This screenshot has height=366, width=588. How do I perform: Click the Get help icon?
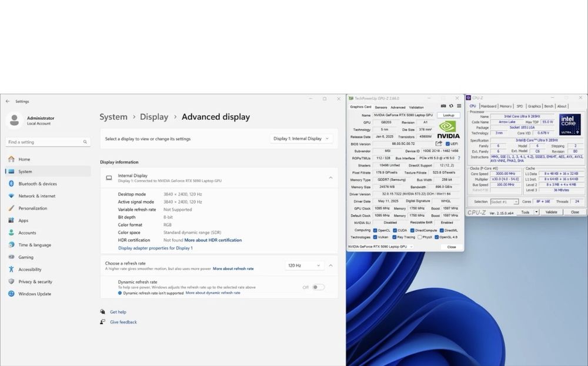(103, 312)
